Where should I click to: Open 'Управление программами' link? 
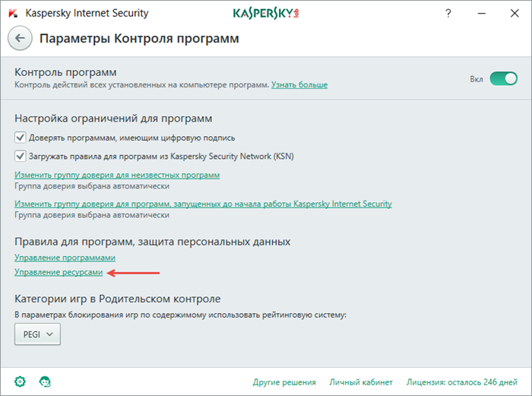[x=65, y=258]
